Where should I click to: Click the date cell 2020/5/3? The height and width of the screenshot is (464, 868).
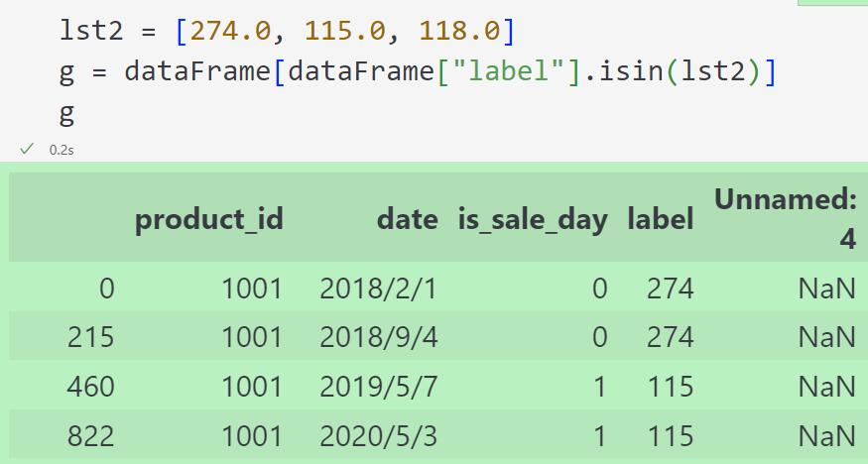[379, 436]
